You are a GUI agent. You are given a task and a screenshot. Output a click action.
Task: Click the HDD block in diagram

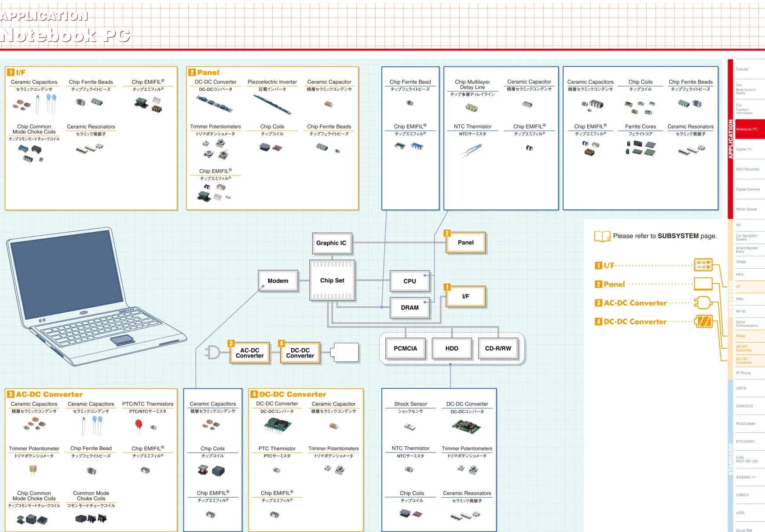(452, 348)
